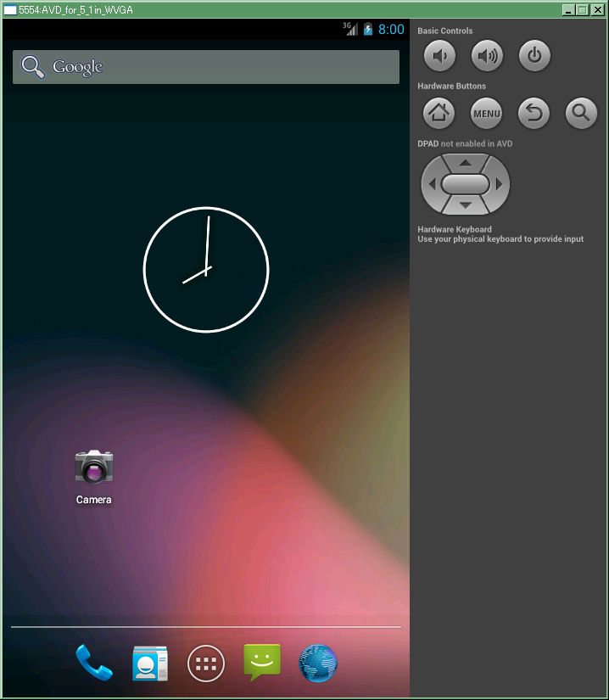
Task: Raise volume with the volume up button
Action: tap(487, 56)
